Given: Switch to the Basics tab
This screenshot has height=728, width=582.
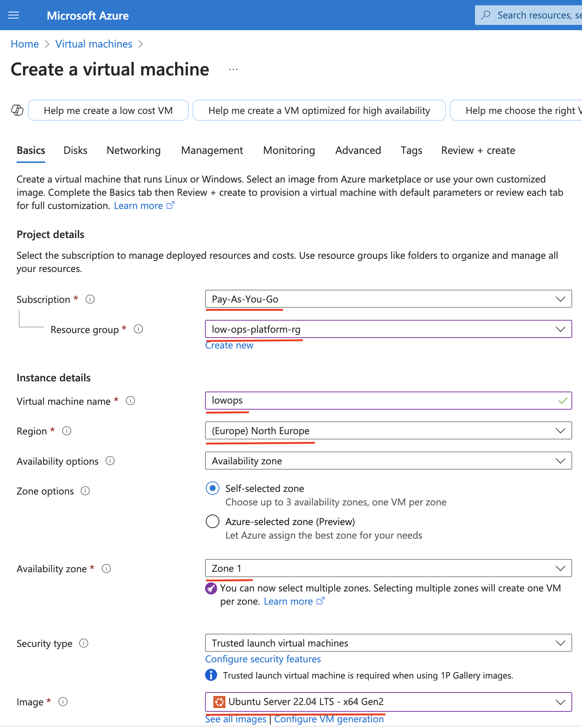Looking at the screenshot, I should (x=31, y=151).
